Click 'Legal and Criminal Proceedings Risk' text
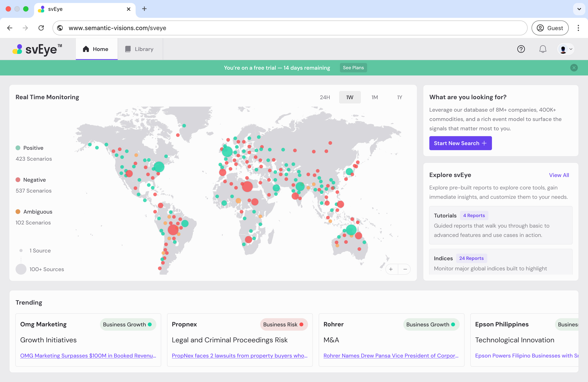 click(x=230, y=340)
